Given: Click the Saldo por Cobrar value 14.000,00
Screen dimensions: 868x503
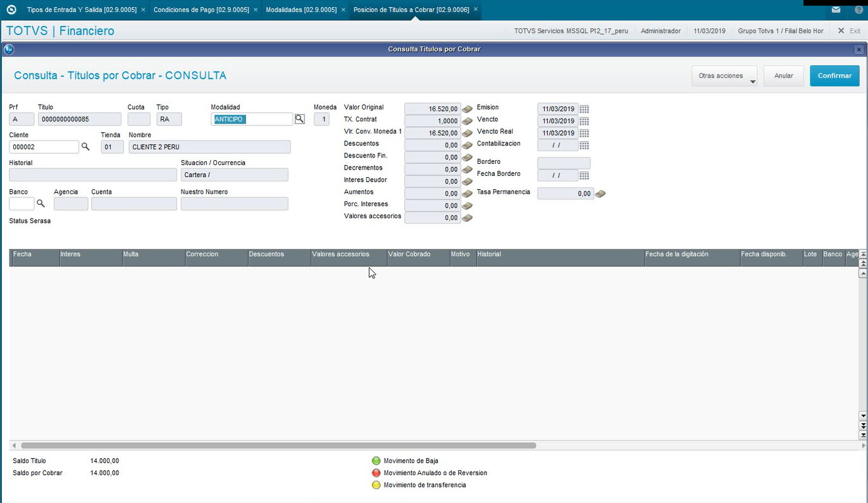Looking at the screenshot, I should 104,473.
